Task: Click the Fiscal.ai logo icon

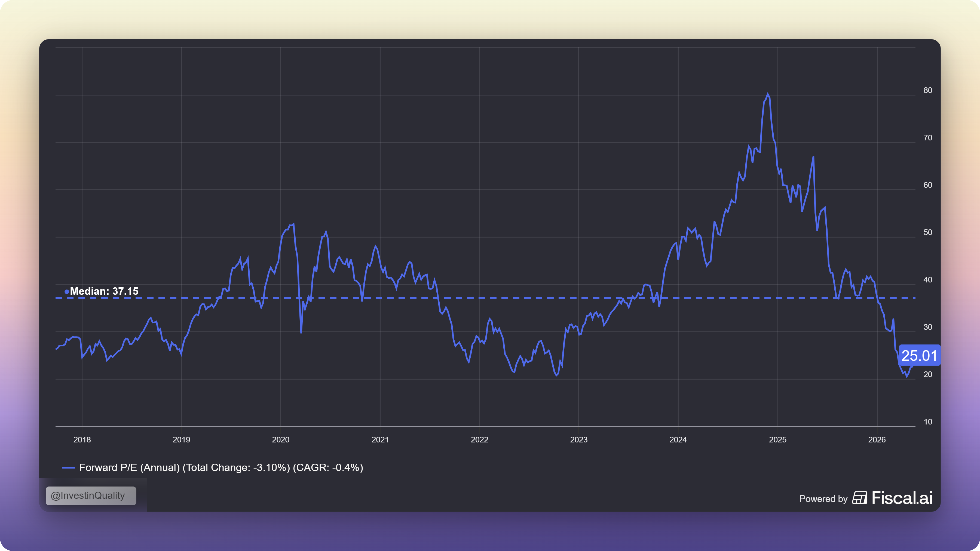Action: pyautogui.click(x=859, y=498)
